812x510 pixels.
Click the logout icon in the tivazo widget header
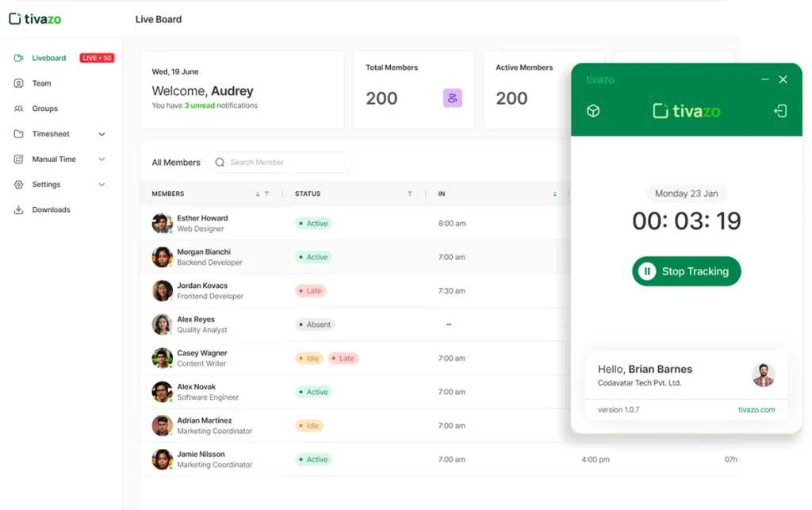coord(779,110)
